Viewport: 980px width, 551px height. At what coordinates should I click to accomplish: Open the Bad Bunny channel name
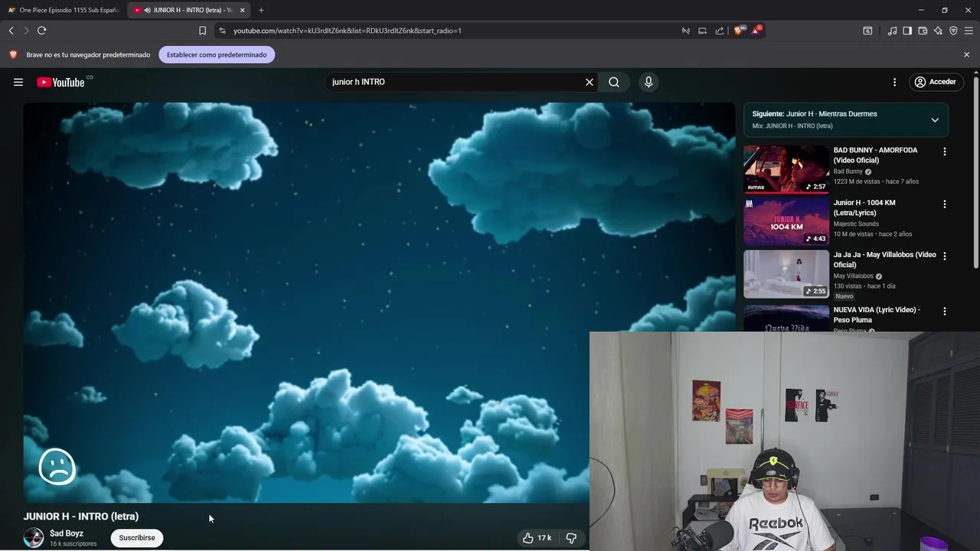coord(848,171)
